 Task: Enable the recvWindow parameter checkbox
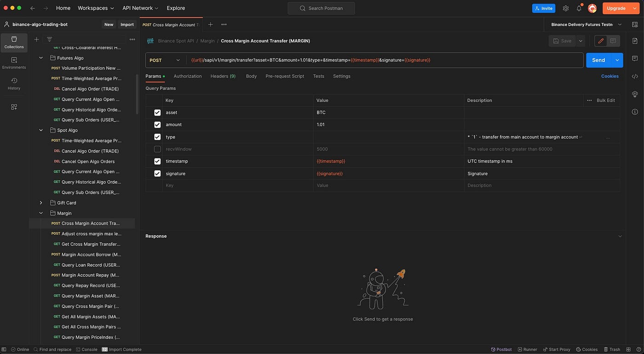(x=157, y=149)
